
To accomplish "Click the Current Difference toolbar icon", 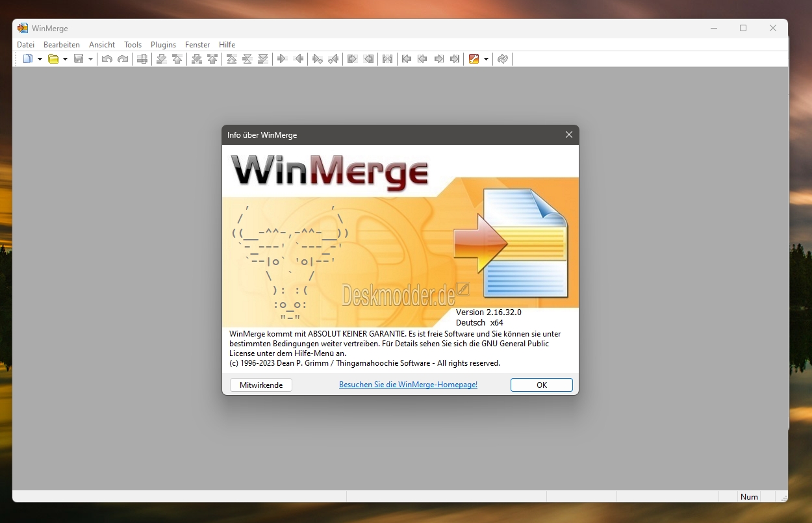I will 247,59.
